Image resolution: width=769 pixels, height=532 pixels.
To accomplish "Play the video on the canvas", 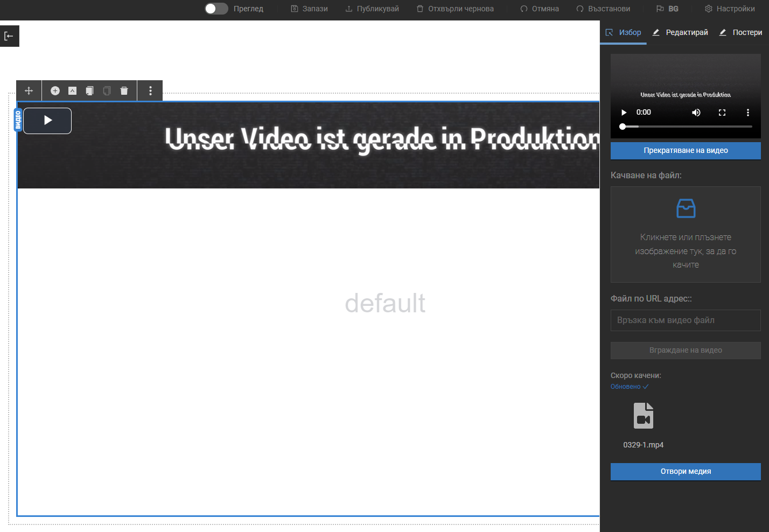I will [47, 121].
